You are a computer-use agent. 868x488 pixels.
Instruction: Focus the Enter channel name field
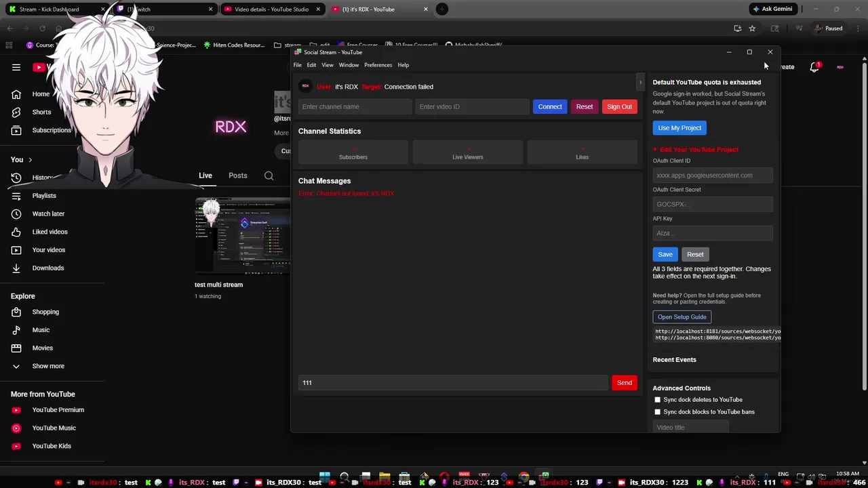coord(355,106)
